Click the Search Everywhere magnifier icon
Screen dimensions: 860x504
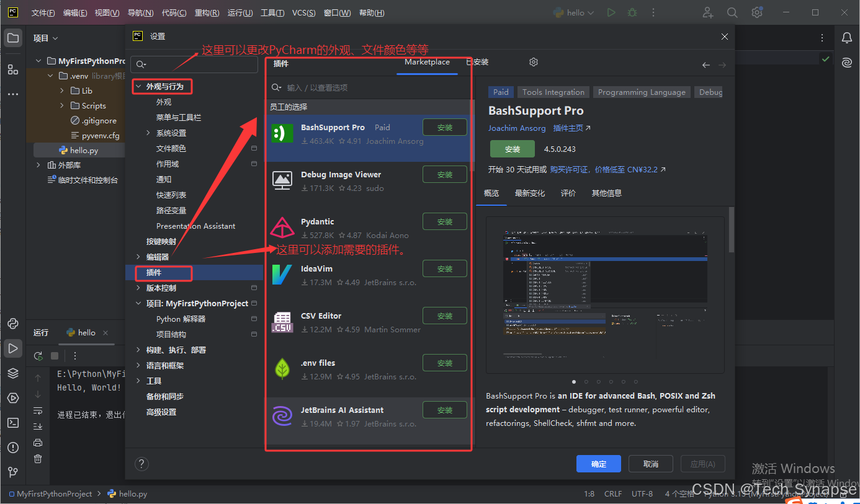click(x=732, y=12)
